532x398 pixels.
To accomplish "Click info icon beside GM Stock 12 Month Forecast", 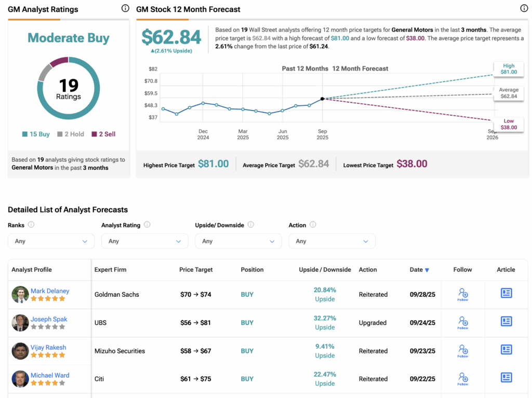I will click(x=524, y=8).
